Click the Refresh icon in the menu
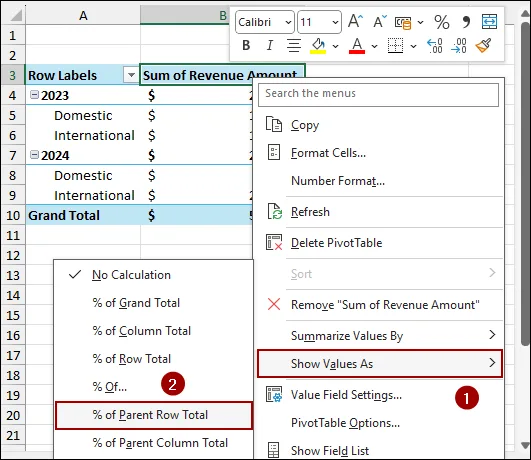The width and height of the screenshot is (531, 460). click(x=274, y=211)
